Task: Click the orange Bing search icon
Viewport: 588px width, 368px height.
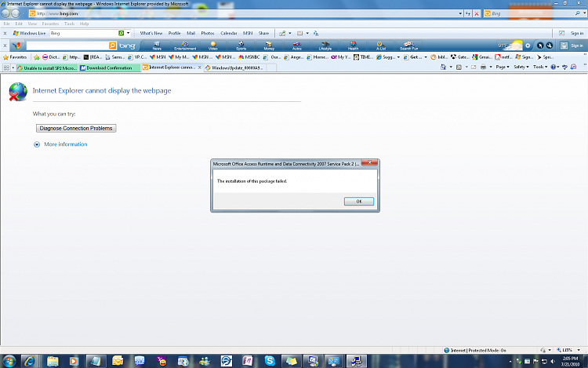Action: point(112,46)
